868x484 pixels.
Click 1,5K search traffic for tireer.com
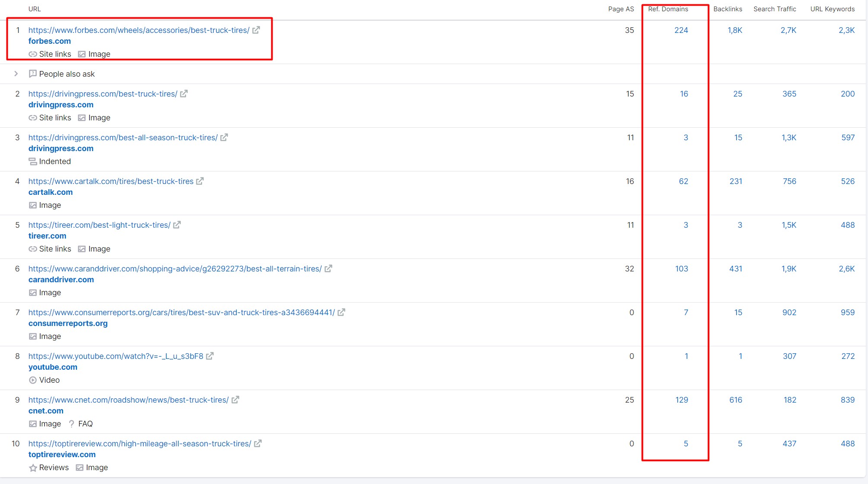(789, 225)
